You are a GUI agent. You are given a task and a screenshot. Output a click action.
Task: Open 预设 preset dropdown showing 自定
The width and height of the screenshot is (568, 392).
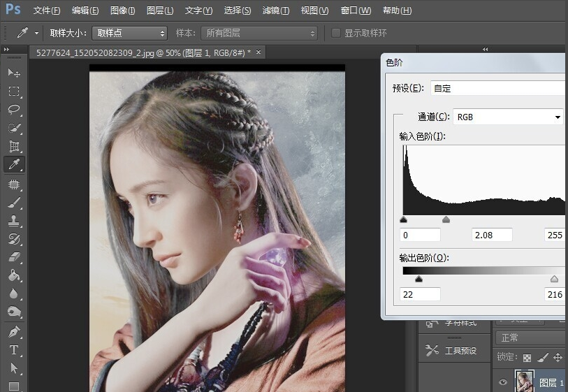[499, 88]
